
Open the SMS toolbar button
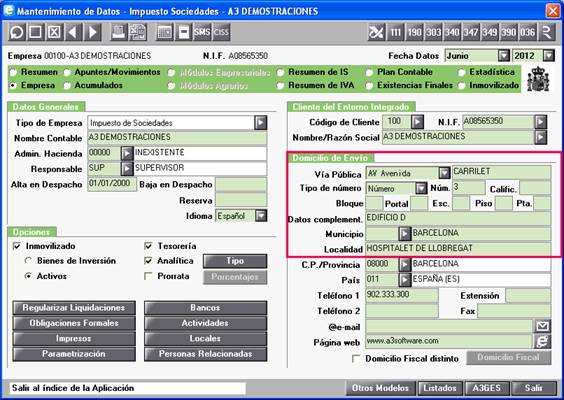pyautogui.click(x=202, y=32)
